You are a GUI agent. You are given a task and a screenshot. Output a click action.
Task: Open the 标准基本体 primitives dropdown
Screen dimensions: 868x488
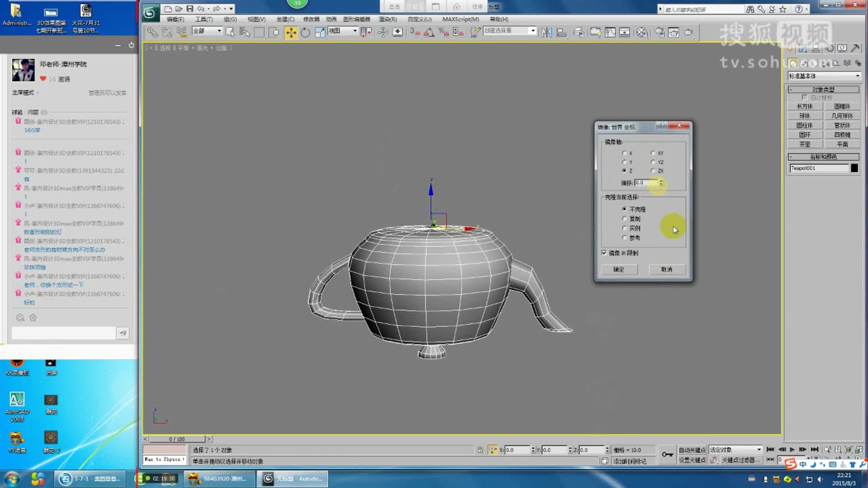[858, 76]
